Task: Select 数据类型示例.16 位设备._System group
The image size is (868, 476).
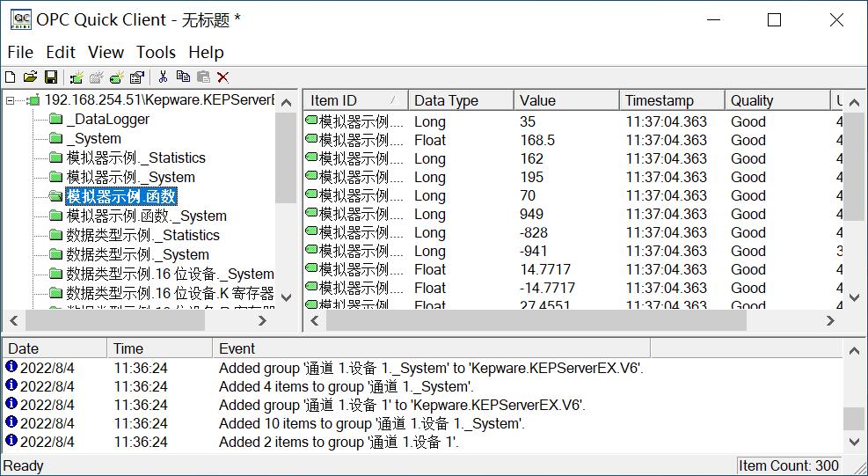Action: point(170,275)
